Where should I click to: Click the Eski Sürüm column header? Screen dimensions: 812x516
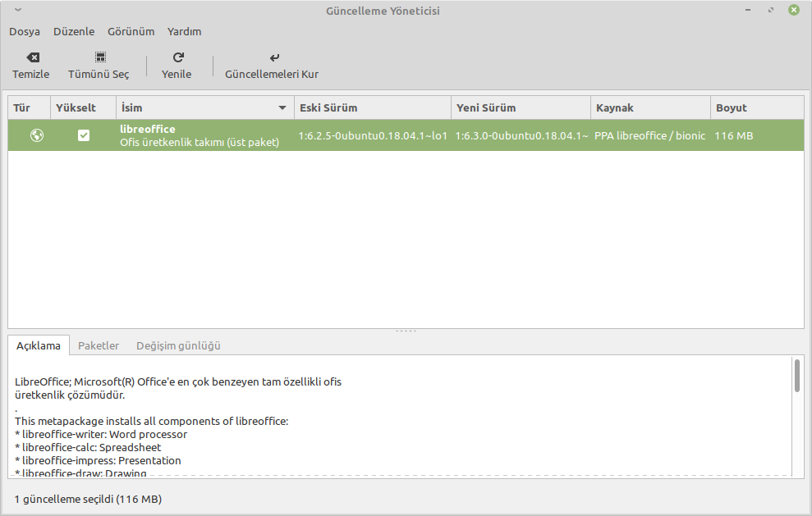373,107
